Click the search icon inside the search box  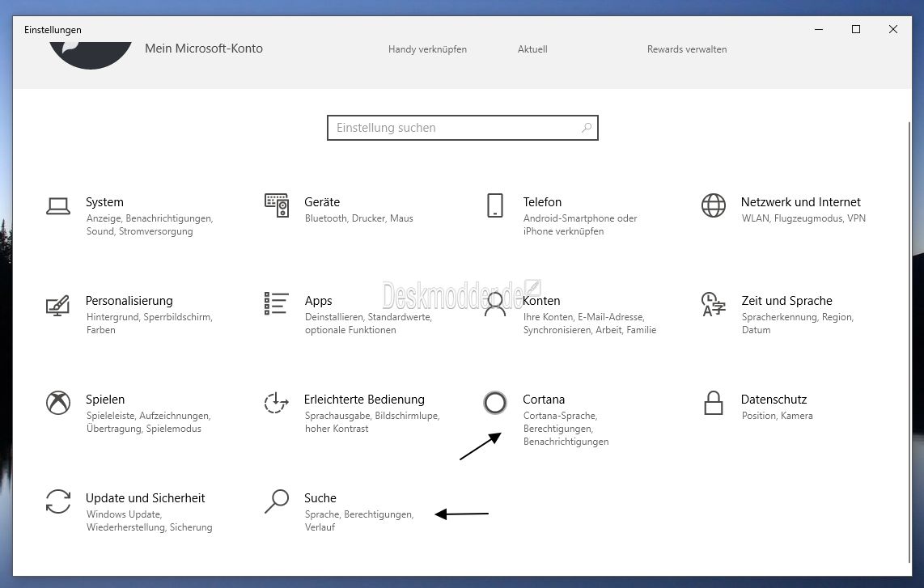pyautogui.click(x=587, y=127)
